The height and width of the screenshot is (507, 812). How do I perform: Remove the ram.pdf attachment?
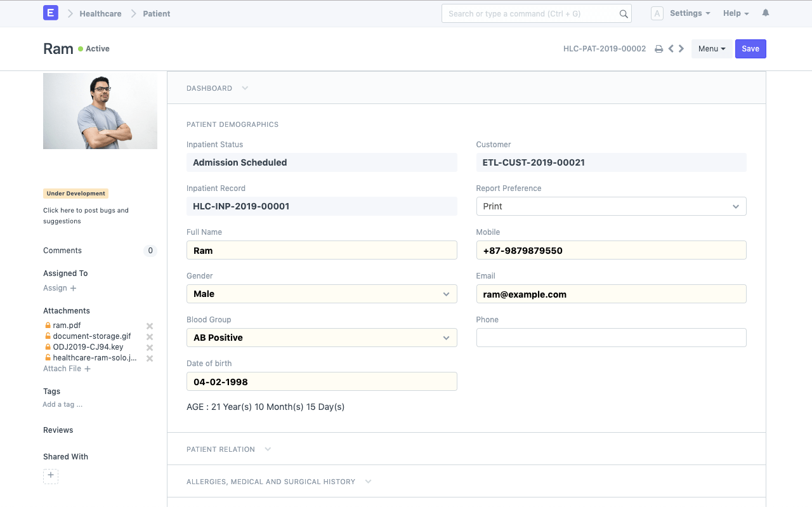coord(150,326)
